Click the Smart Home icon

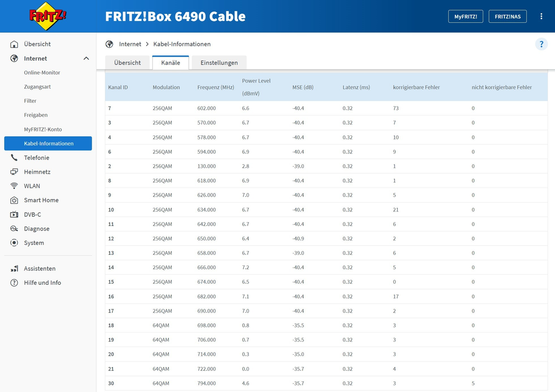click(x=14, y=200)
